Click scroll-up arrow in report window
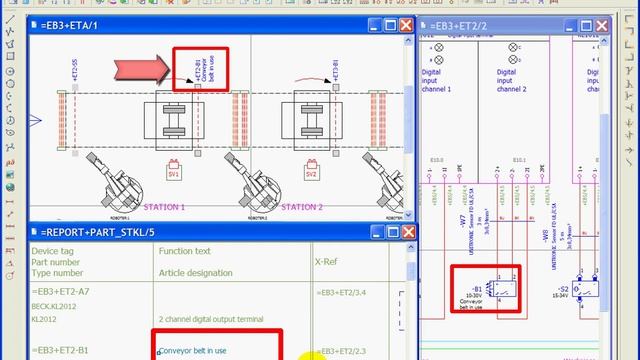 click(x=411, y=247)
